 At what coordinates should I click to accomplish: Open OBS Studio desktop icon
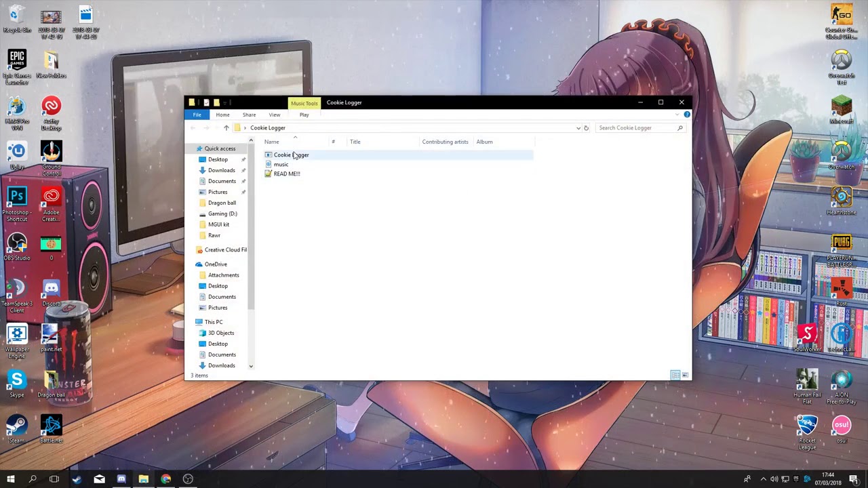(x=17, y=247)
